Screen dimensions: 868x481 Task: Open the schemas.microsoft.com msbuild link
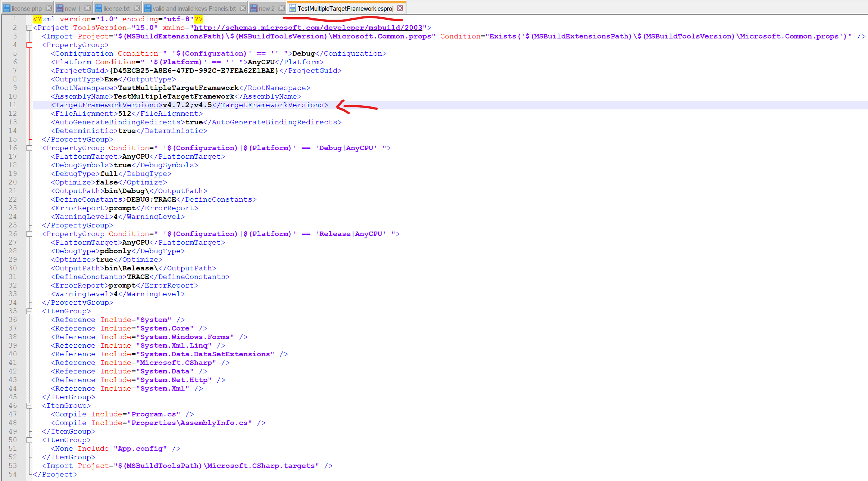(308, 28)
